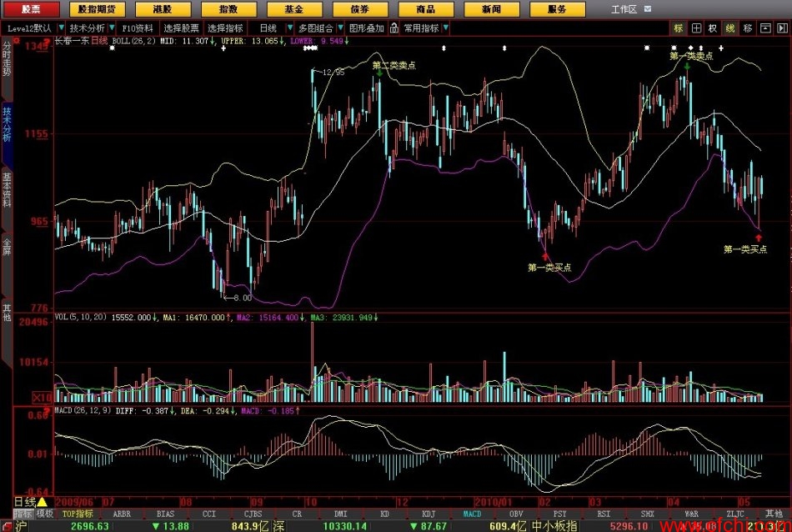Image resolution: width=792 pixels, height=532 pixels.
Task: Select the TOP指标 indicator tab
Action: pos(78,514)
